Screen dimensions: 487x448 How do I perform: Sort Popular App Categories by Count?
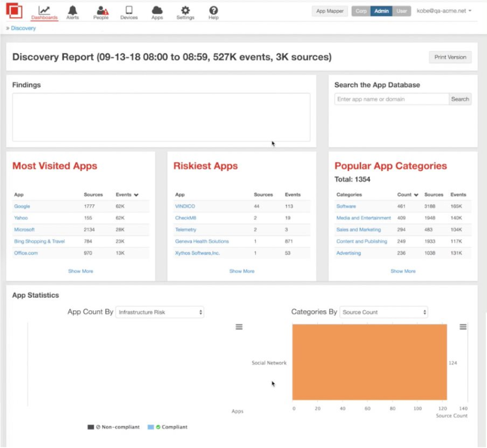pos(407,195)
